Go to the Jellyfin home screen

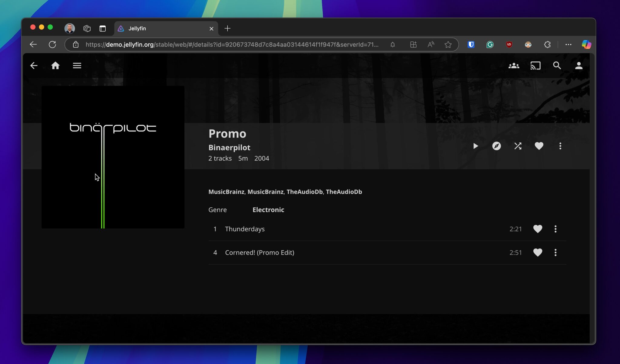click(x=55, y=65)
